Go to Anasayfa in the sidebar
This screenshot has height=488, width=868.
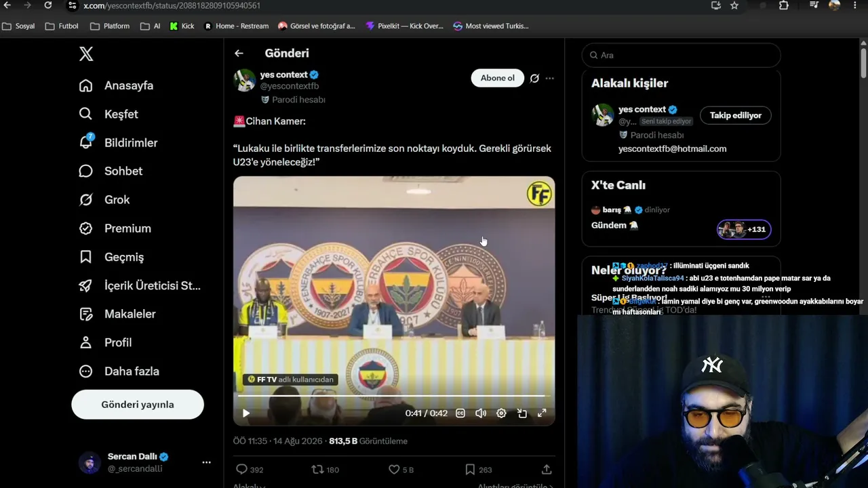[x=116, y=86]
